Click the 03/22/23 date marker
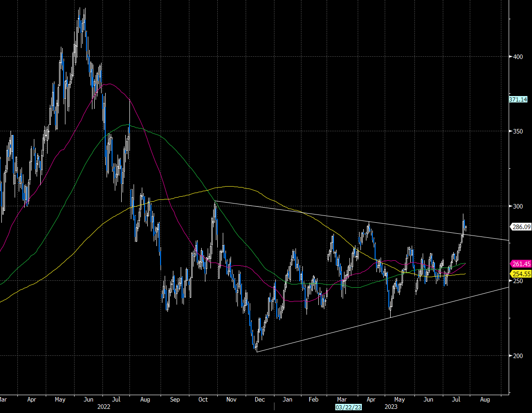The image size is (532, 413). coord(349,407)
